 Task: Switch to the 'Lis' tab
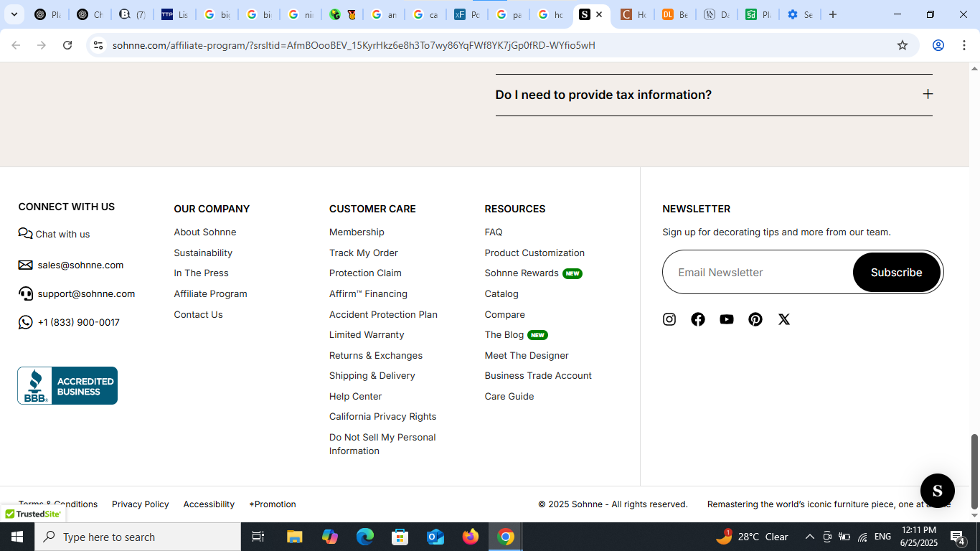point(174,14)
